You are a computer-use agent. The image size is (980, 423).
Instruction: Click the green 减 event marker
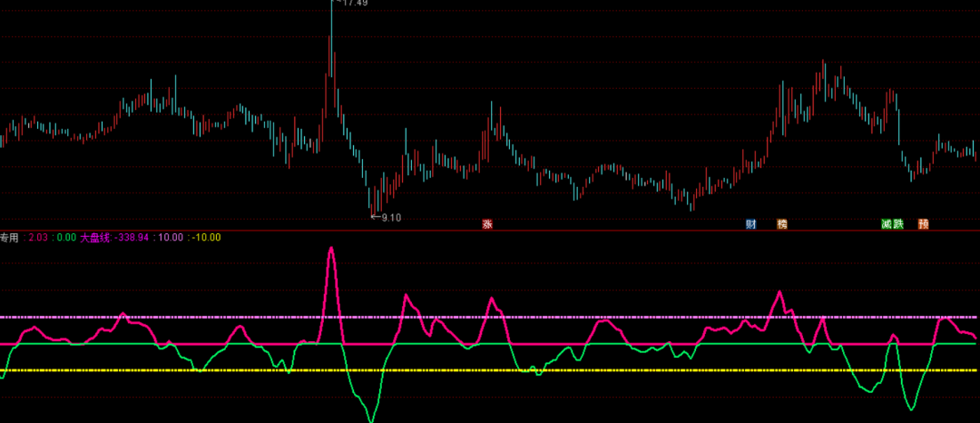coord(887,223)
